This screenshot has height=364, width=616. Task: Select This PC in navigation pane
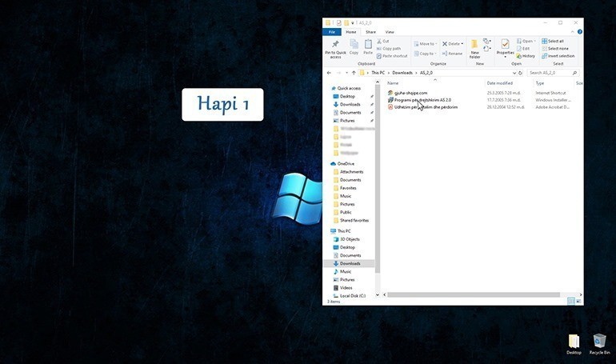(x=341, y=231)
